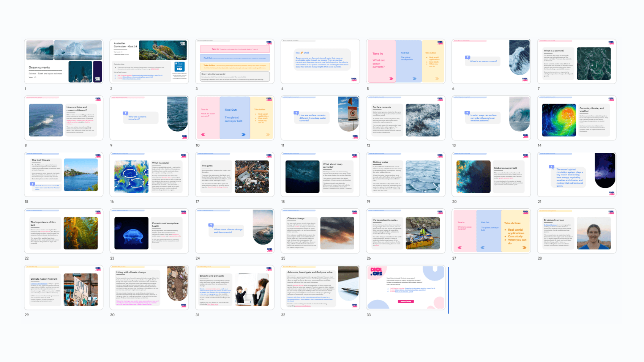Screen dimensions: 644x362
Task: Select the 'What is a gyre?' slide
Action: coord(149,174)
